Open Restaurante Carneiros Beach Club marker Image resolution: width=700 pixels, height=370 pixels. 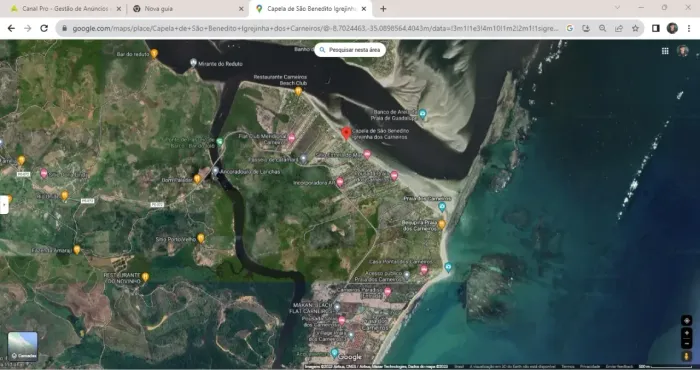pyautogui.click(x=298, y=91)
